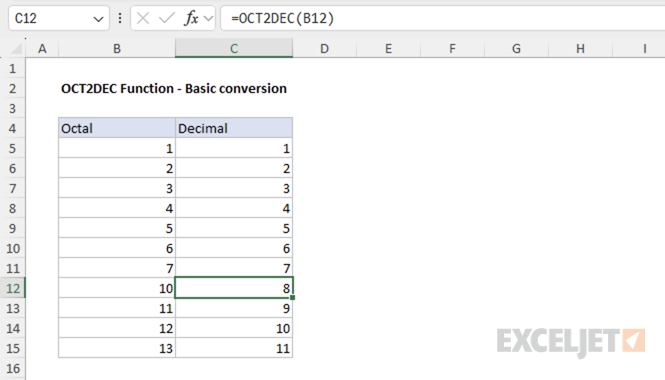The height and width of the screenshot is (380, 665).
Task: Select octal cell B5 containing 1
Action: pos(117,148)
